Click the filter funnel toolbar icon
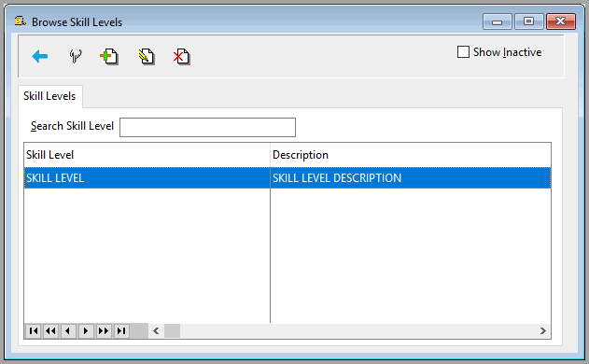 [x=76, y=56]
